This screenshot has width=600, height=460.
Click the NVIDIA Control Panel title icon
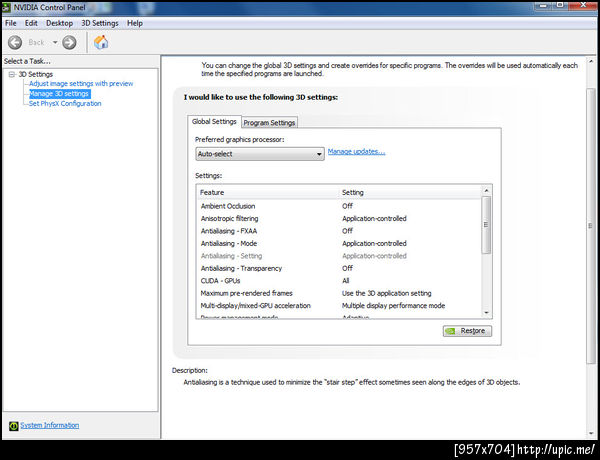click(6, 7)
